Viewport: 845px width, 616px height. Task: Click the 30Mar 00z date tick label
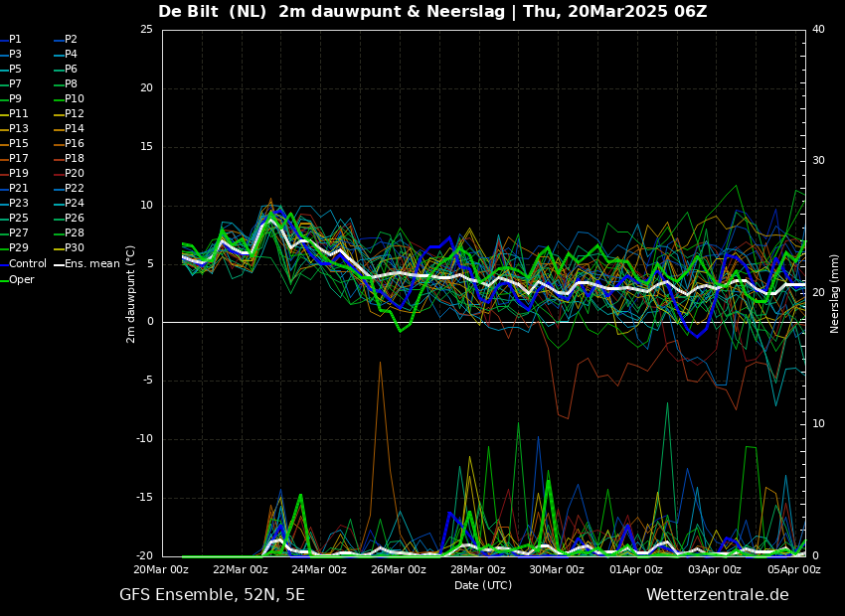pos(556,569)
